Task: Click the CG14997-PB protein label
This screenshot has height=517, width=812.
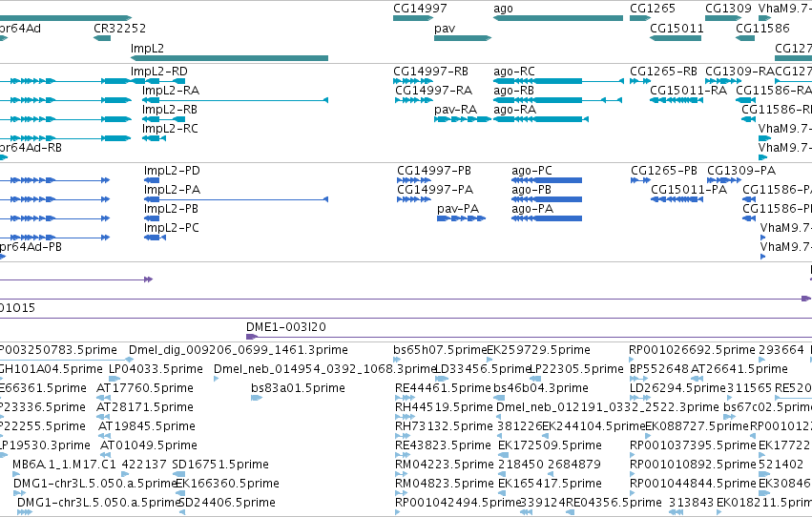Action: coord(434,171)
